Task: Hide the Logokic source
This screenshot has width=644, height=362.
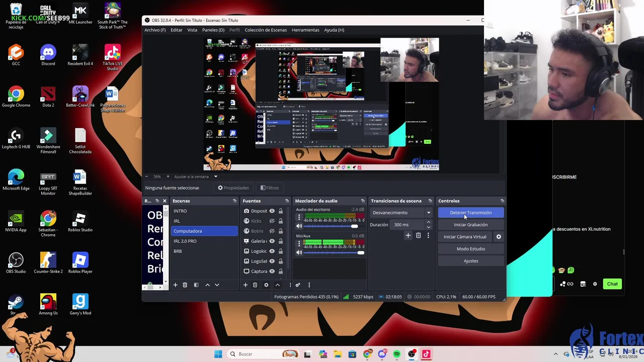Action: point(272,251)
